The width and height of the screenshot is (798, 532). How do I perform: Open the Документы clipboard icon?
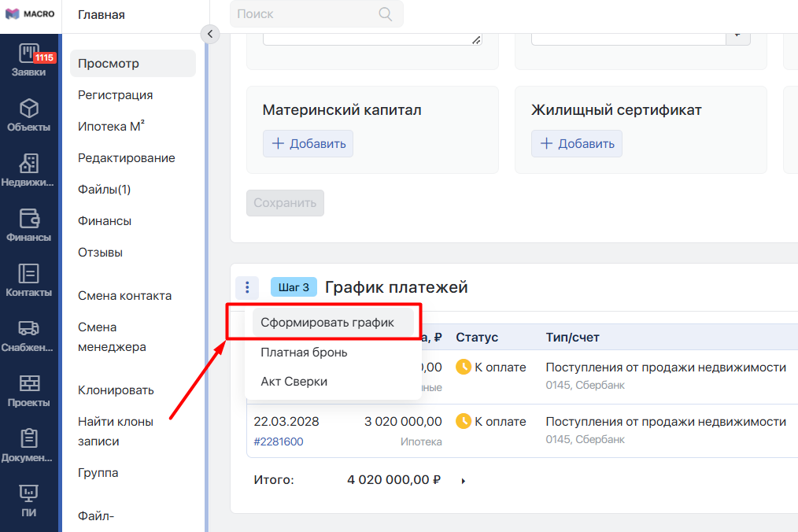click(29, 438)
